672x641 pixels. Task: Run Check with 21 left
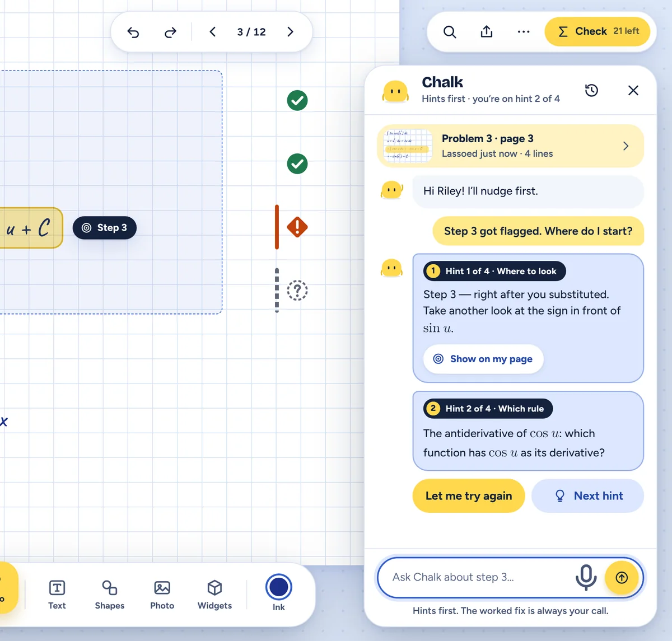[598, 31]
